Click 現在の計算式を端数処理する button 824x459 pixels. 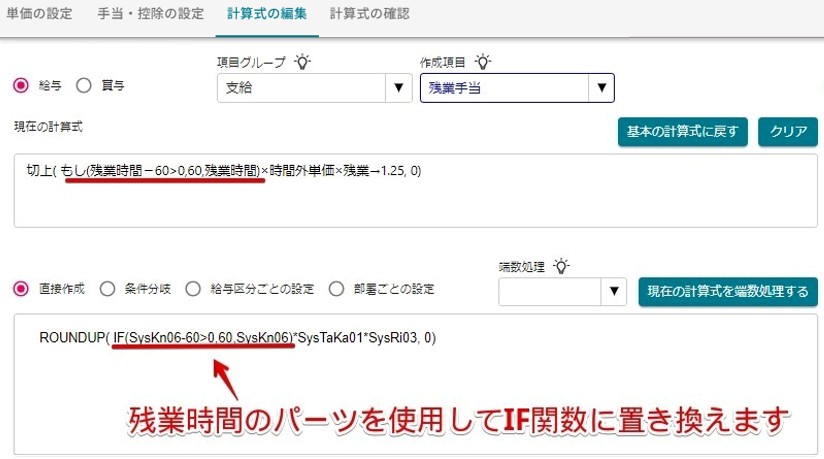tap(728, 291)
